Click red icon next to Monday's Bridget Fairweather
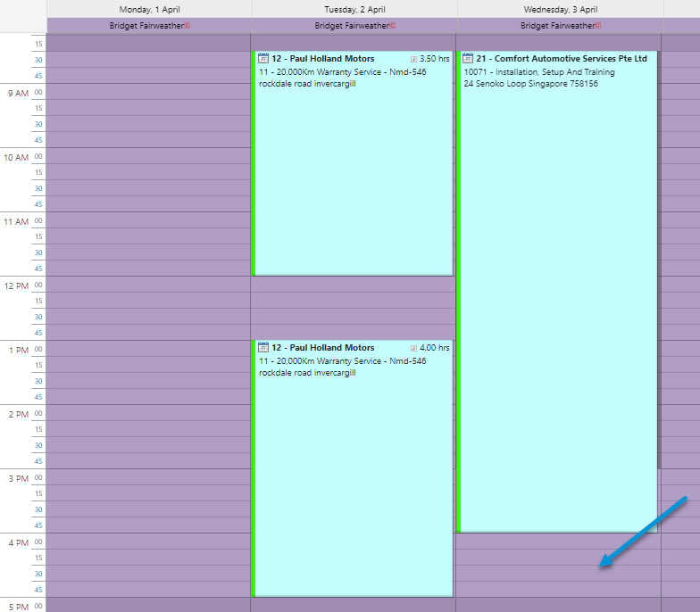Screen dimensions: 700x612 (x=187, y=25)
